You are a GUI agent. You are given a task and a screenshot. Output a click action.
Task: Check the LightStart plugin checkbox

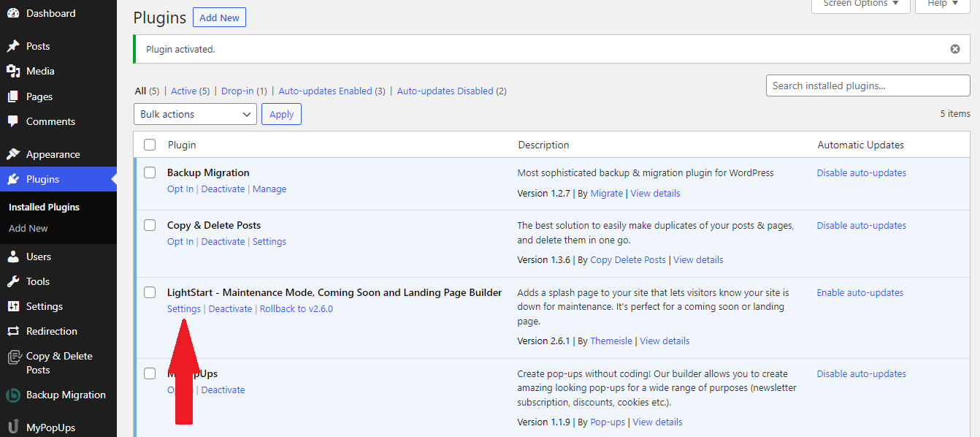[150, 292]
